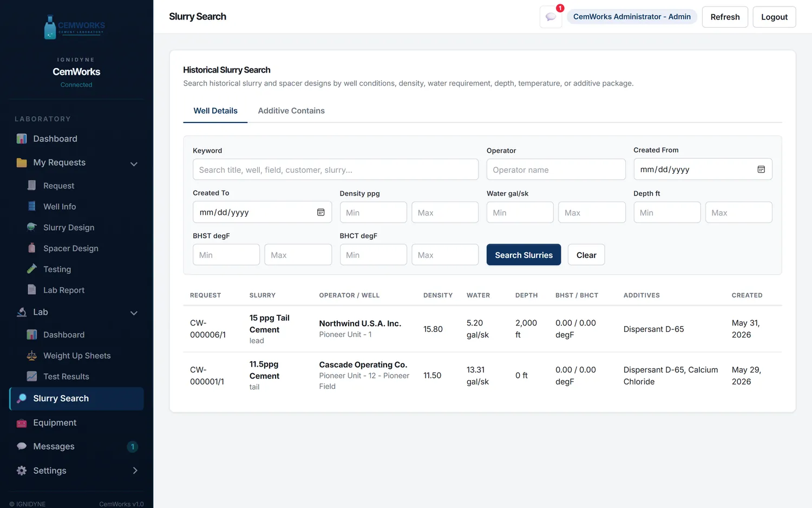Focus the Keyword search field
Viewport: 812px width, 508px height.
point(336,170)
